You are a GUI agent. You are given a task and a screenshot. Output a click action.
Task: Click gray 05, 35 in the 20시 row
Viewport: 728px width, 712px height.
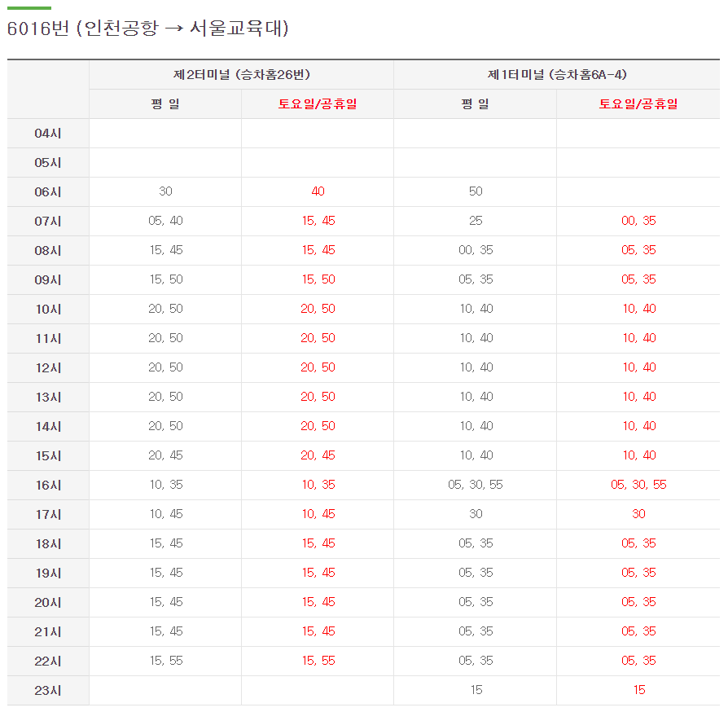point(476,601)
